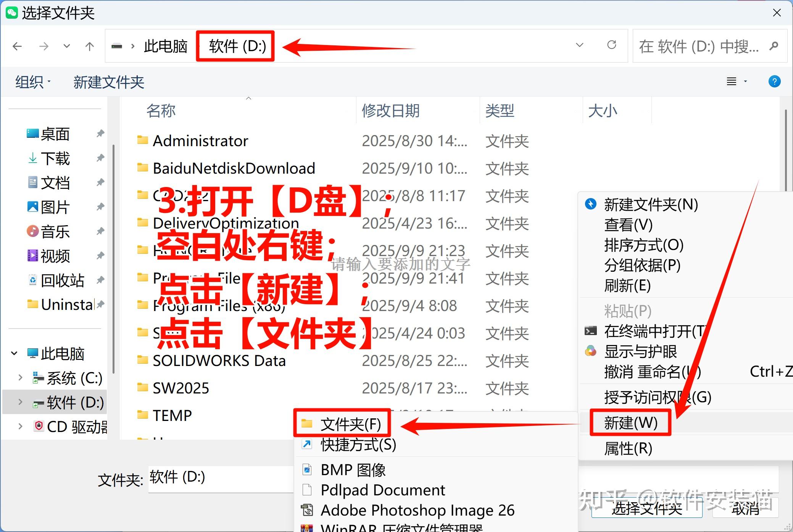Open 排序方式(O) context menu entry
Image resolution: width=793 pixels, height=532 pixels.
click(644, 245)
